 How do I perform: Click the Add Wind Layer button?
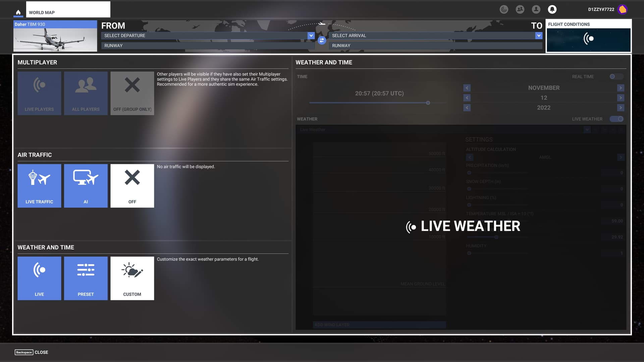tap(379, 324)
